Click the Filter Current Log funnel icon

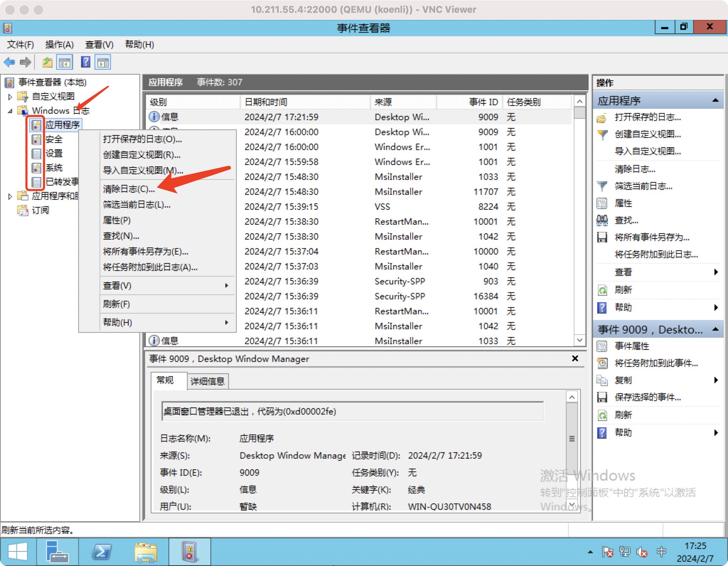(x=602, y=186)
